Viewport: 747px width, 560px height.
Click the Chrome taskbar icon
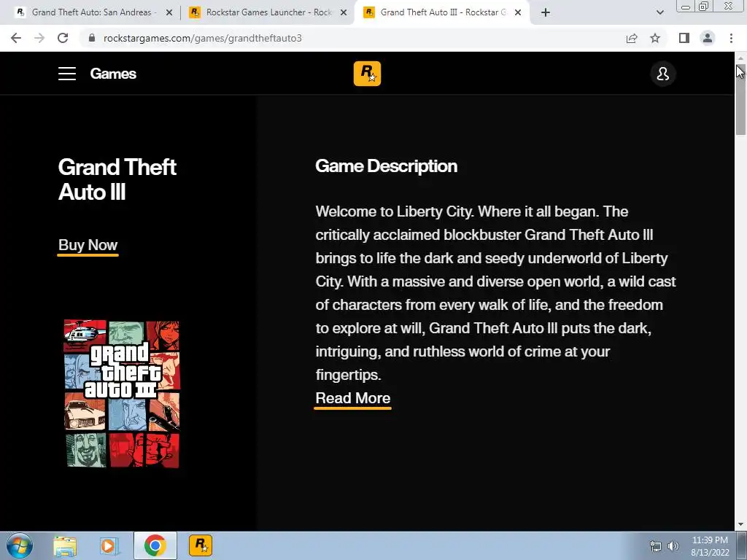tap(155, 545)
